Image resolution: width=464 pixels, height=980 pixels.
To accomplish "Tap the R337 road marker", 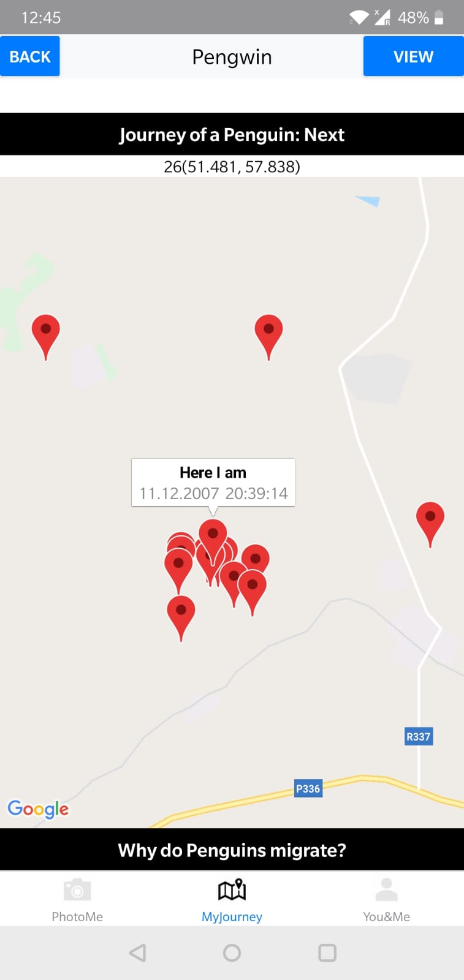I will point(419,736).
